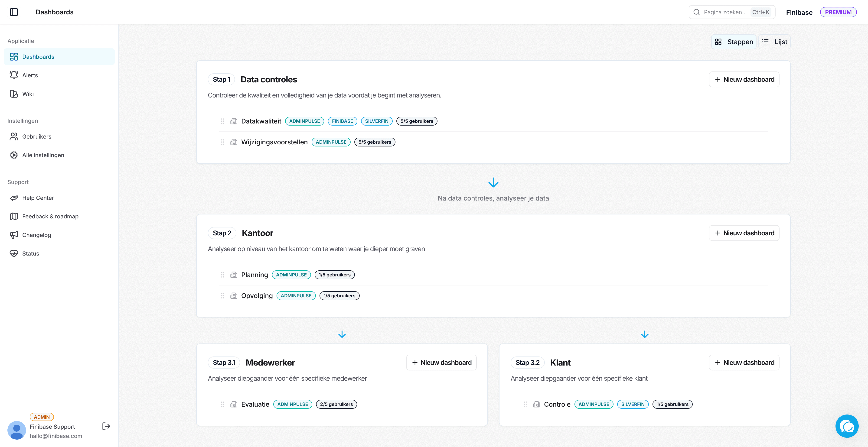Click the FINIBASE tag on Datakwaliteit

(342, 121)
